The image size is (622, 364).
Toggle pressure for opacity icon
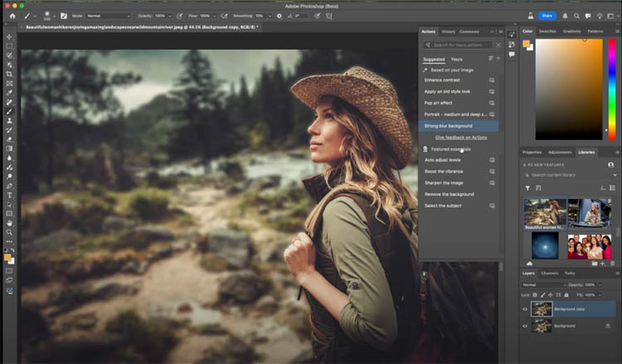tap(180, 16)
